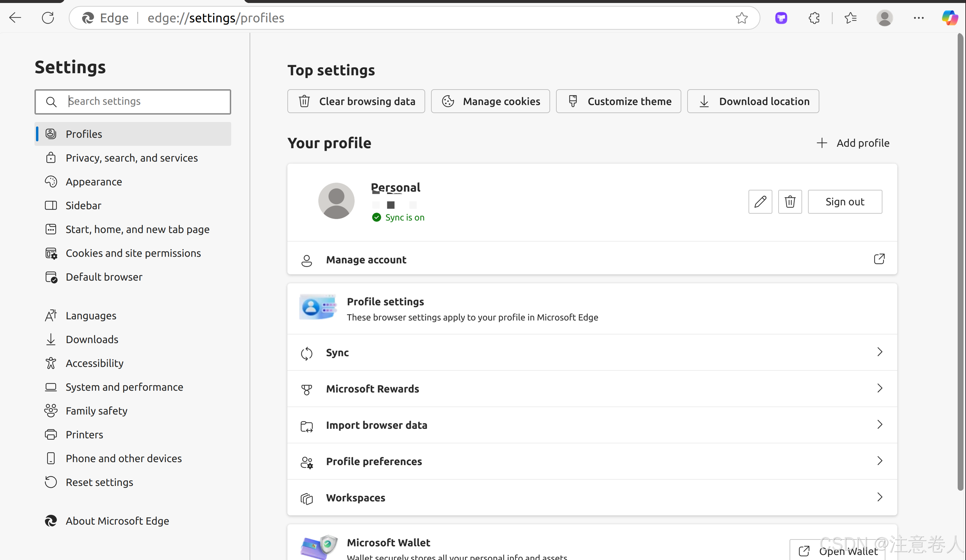Open the three-dot Settings and more menu
This screenshot has height=560, width=966.
pyautogui.click(x=918, y=18)
